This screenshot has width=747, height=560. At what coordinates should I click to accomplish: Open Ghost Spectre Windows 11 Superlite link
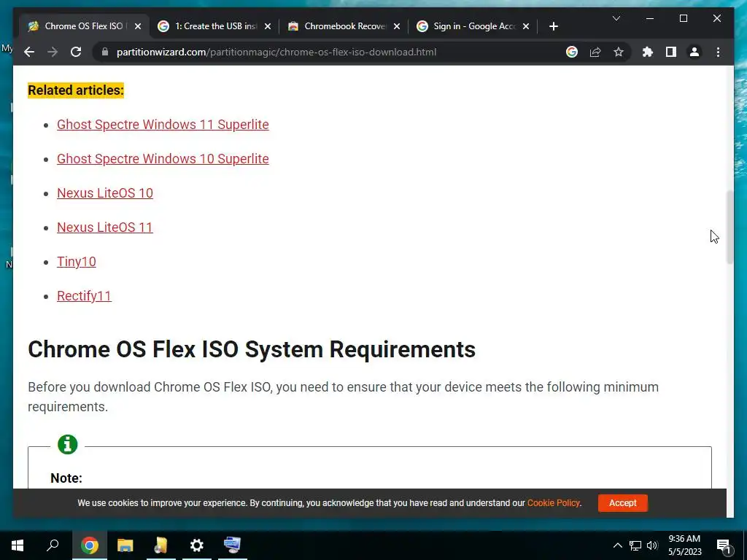coord(163,124)
